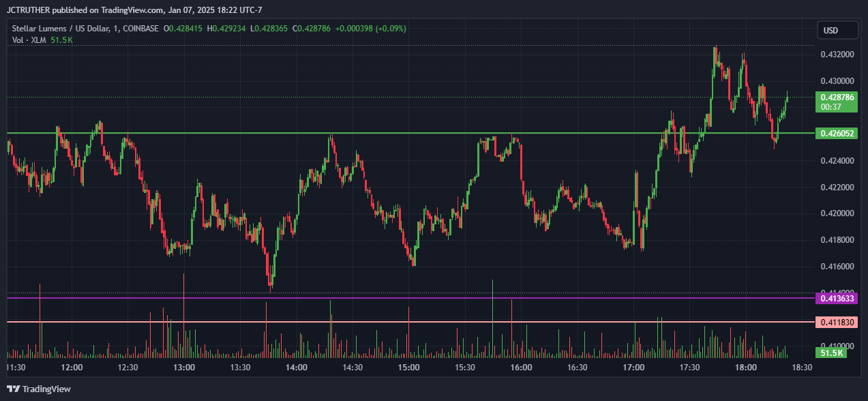Image resolution: width=868 pixels, height=401 pixels.
Task: Click the COINBASE exchange label in legend
Action: coord(140,29)
